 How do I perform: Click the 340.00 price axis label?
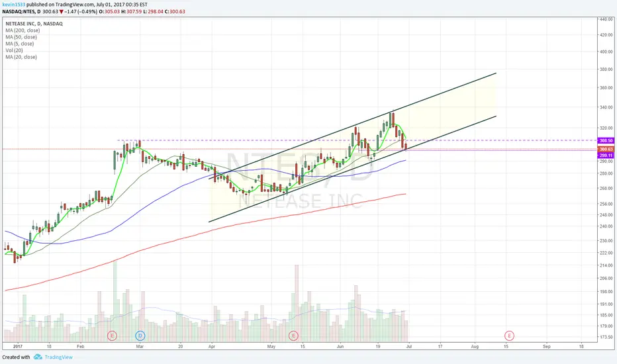(606, 107)
